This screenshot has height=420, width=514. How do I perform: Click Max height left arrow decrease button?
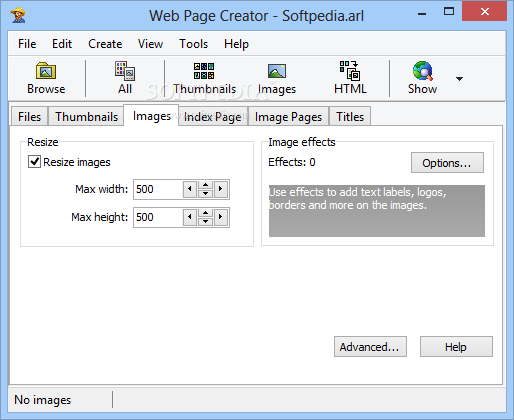(x=190, y=217)
